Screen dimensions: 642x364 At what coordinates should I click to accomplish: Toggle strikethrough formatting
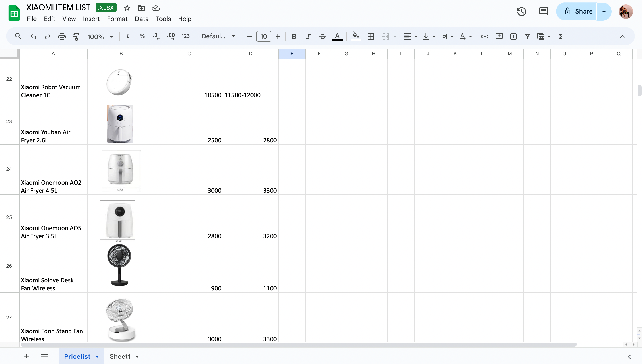tap(323, 37)
